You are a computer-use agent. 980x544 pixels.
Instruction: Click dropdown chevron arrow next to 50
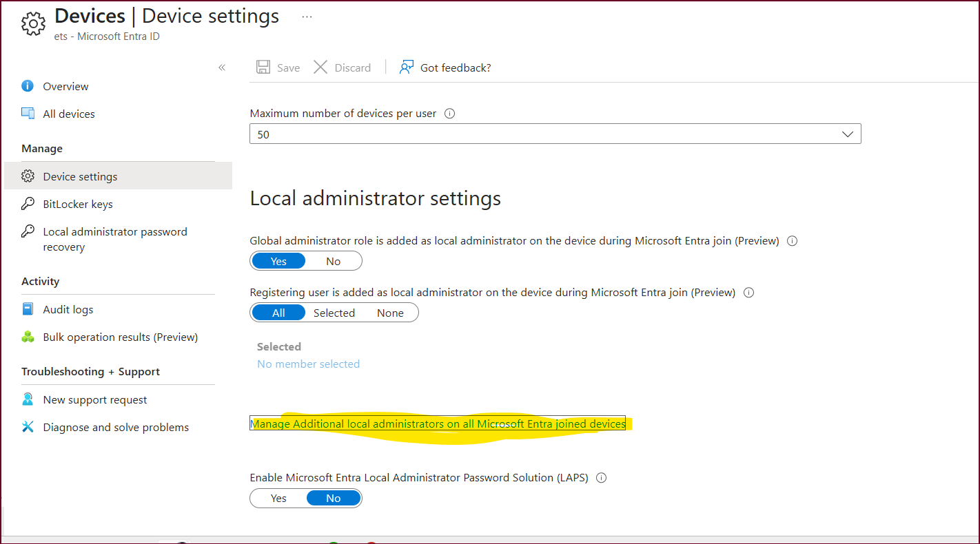click(848, 134)
